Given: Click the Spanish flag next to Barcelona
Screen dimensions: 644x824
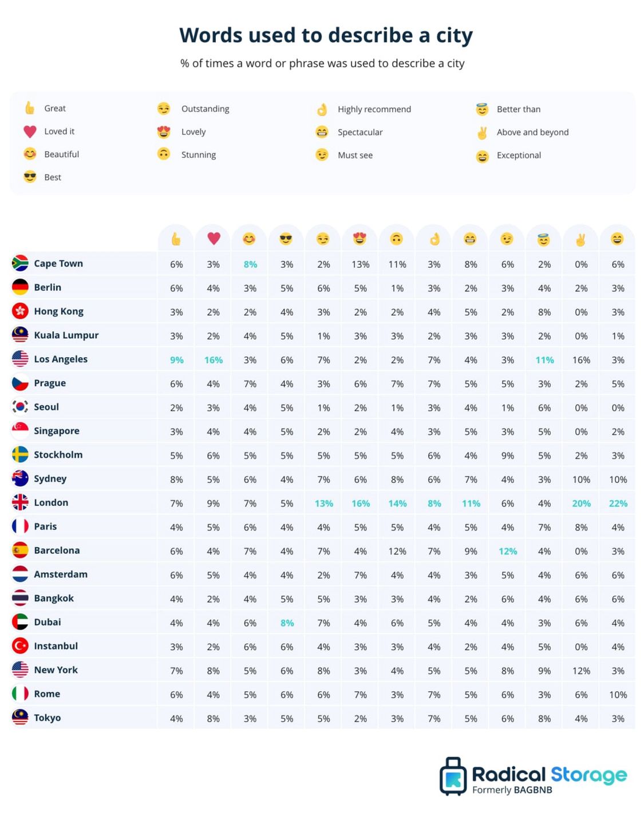Looking at the screenshot, I should (x=20, y=550).
